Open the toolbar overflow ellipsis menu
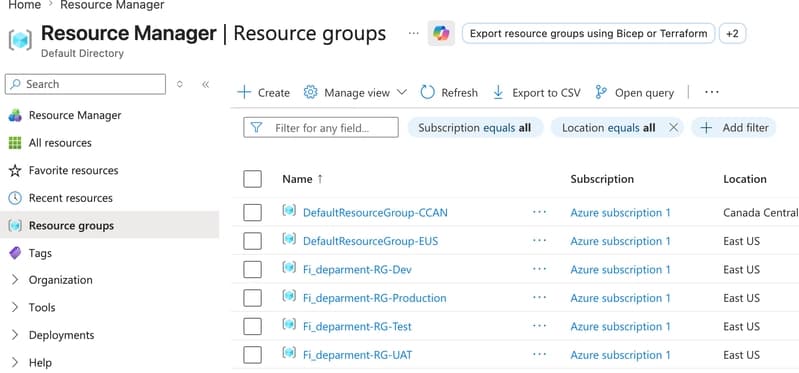The width and height of the screenshot is (799, 373). [x=711, y=93]
